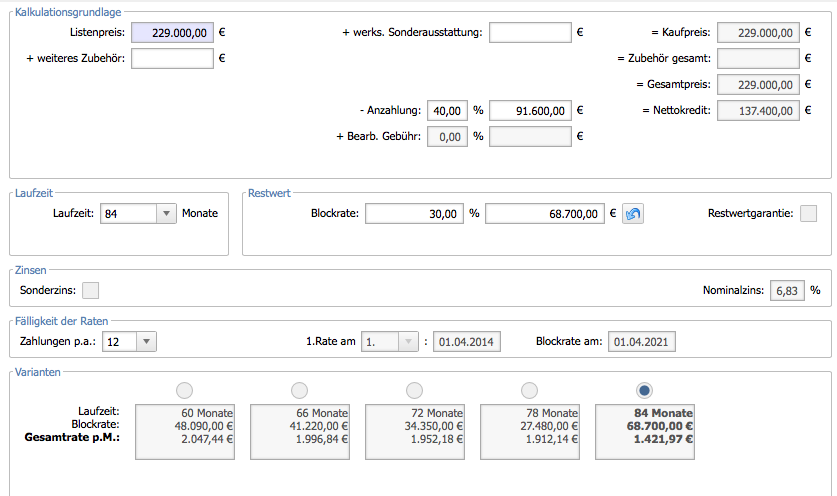The image size is (837, 496).
Task: Choose the 72 Monate variant radio button
Action: click(414, 390)
